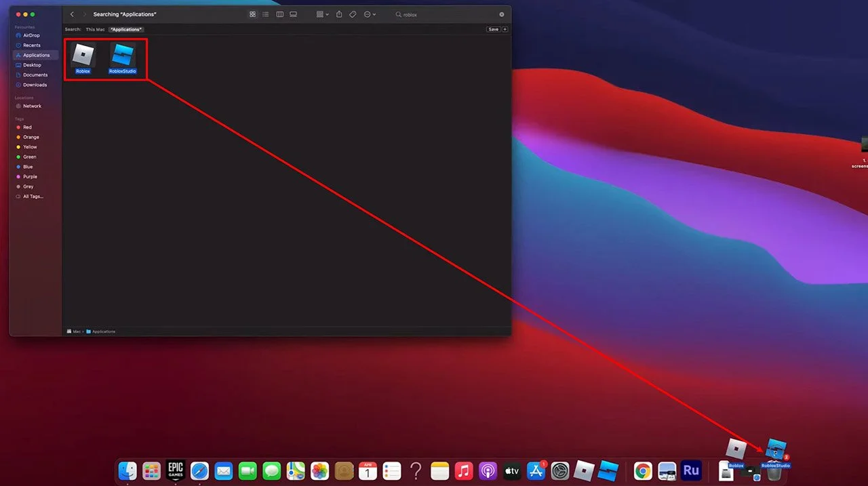This screenshot has height=486, width=868.
Task: Set search scope to This Mac
Action: point(95,30)
